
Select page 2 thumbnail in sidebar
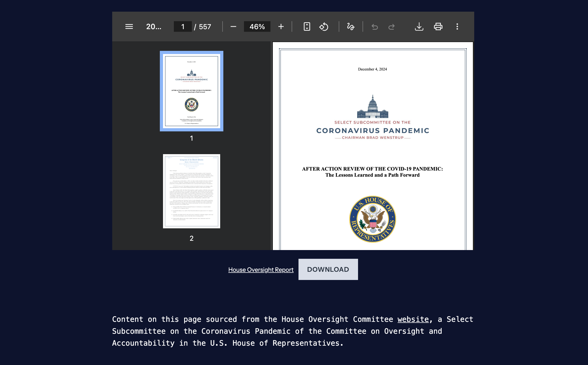pyautogui.click(x=191, y=191)
